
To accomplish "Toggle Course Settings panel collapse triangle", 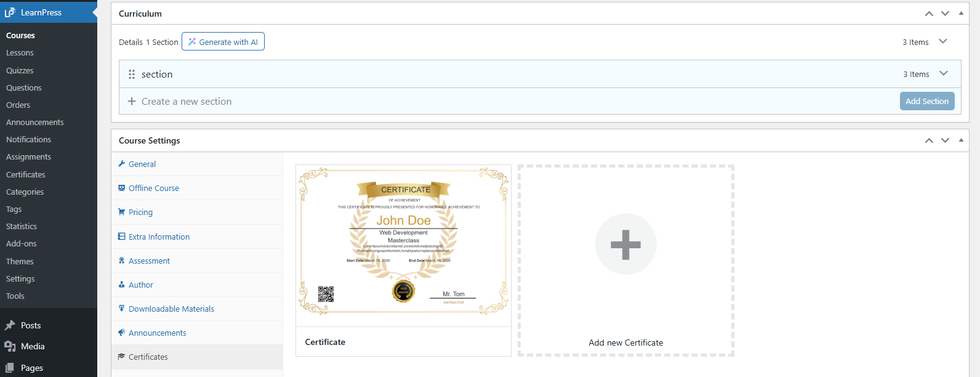I will [x=961, y=140].
